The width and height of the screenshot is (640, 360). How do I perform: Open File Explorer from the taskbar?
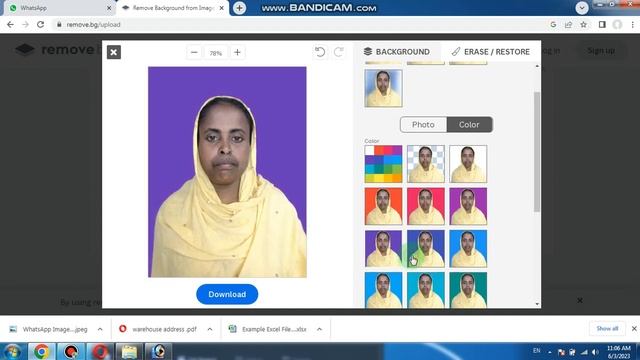(129, 351)
